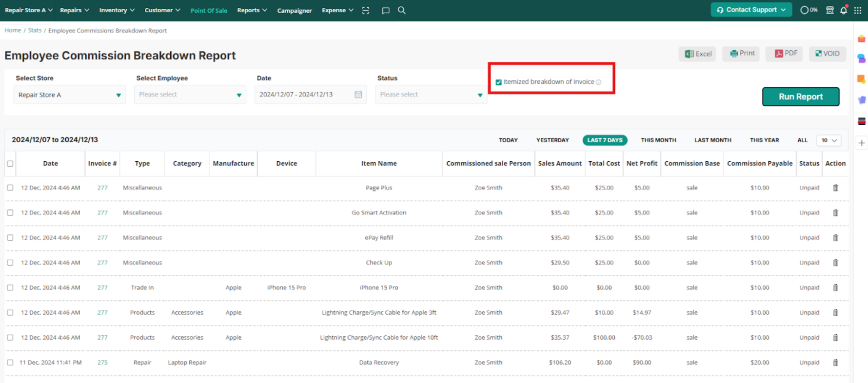This screenshot has height=383, width=868.
Task: Export the report to Excel
Action: pos(697,54)
